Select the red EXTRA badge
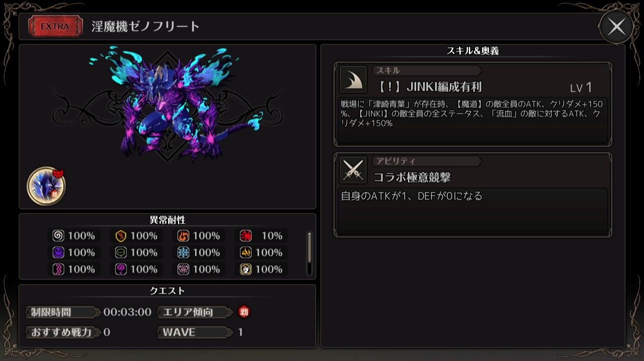The width and height of the screenshot is (644, 361). tap(55, 27)
